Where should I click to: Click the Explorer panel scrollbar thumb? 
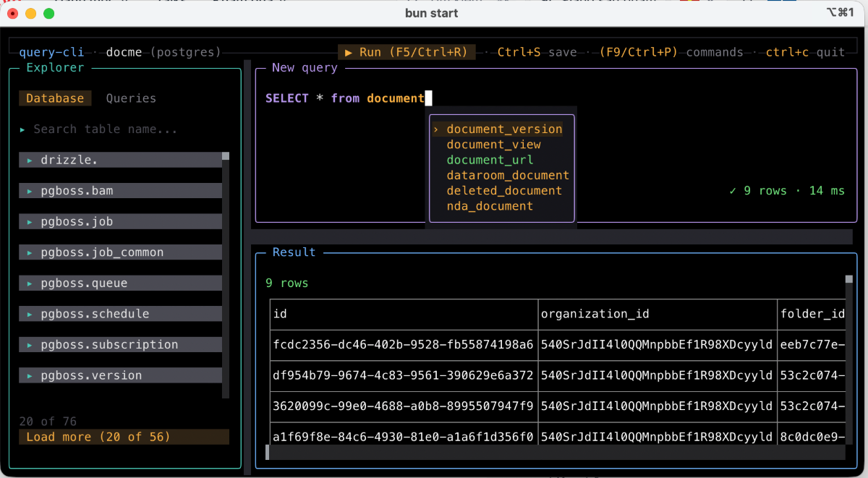click(226, 156)
